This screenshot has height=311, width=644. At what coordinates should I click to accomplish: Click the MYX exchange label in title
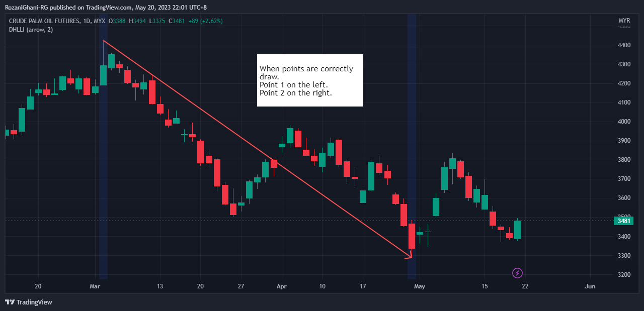click(x=99, y=21)
